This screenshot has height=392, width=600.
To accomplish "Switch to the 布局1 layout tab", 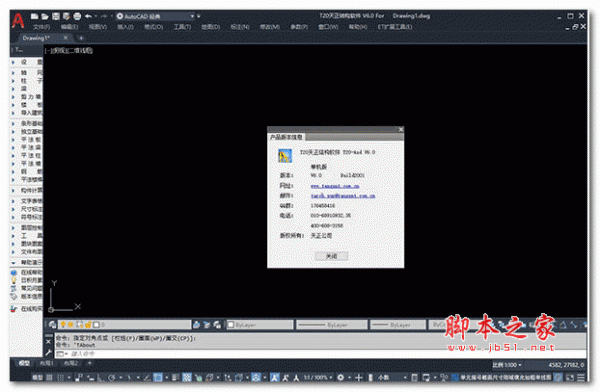I will pyautogui.click(x=47, y=363).
